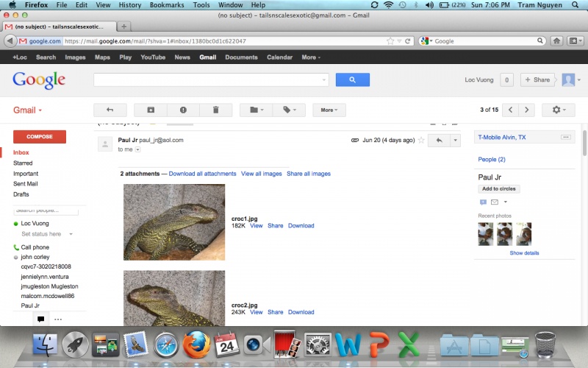
Task: Click the notifications count box showing 0
Action: pyautogui.click(x=506, y=79)
